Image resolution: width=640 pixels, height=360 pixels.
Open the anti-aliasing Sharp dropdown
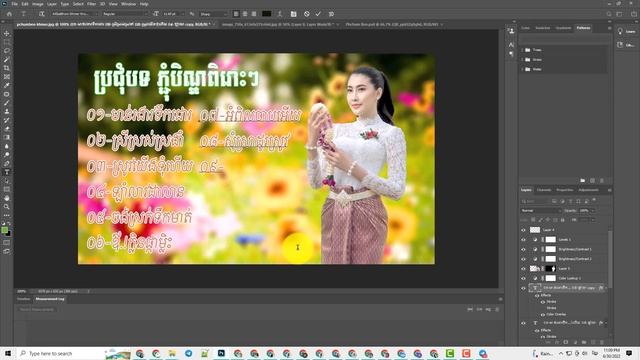pos(213,14)
